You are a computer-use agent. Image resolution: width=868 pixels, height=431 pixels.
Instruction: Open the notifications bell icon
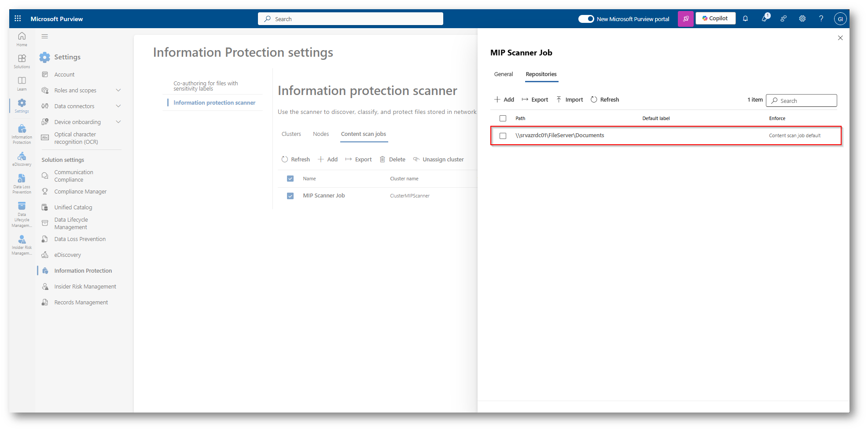click(x=745, y=18)
